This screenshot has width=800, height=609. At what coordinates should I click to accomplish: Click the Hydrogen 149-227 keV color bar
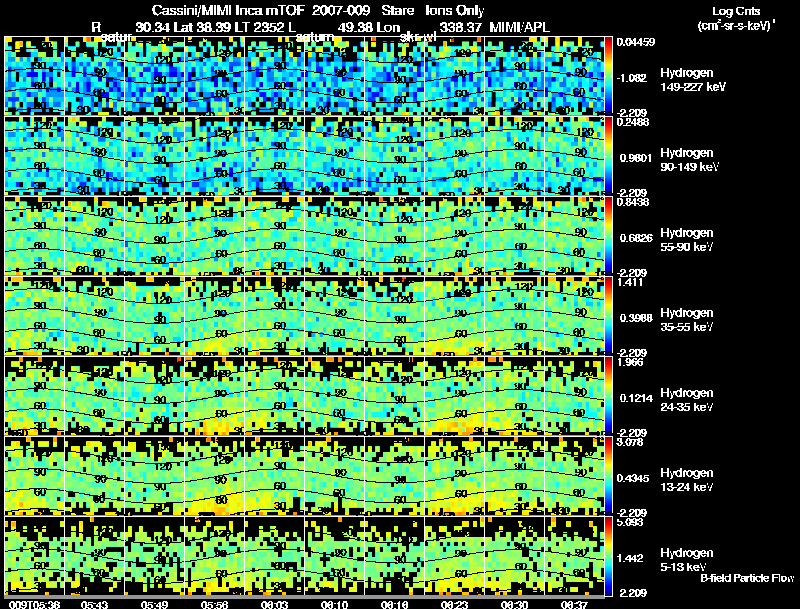click(608, 76)
